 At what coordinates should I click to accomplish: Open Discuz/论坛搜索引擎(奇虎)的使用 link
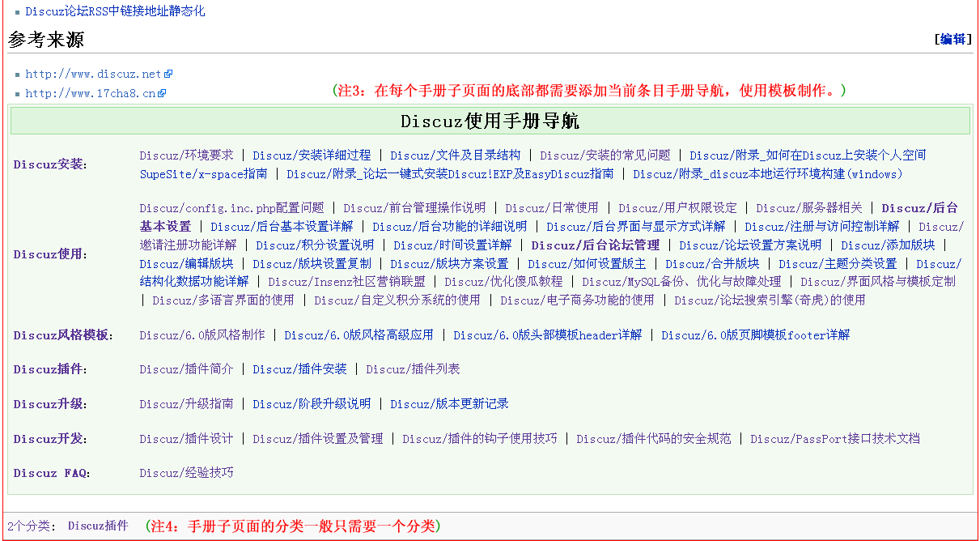(x=770, y=300)
